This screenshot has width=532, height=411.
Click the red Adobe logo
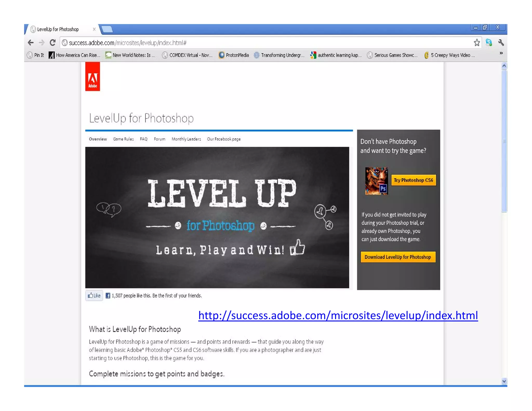point(92,77)
